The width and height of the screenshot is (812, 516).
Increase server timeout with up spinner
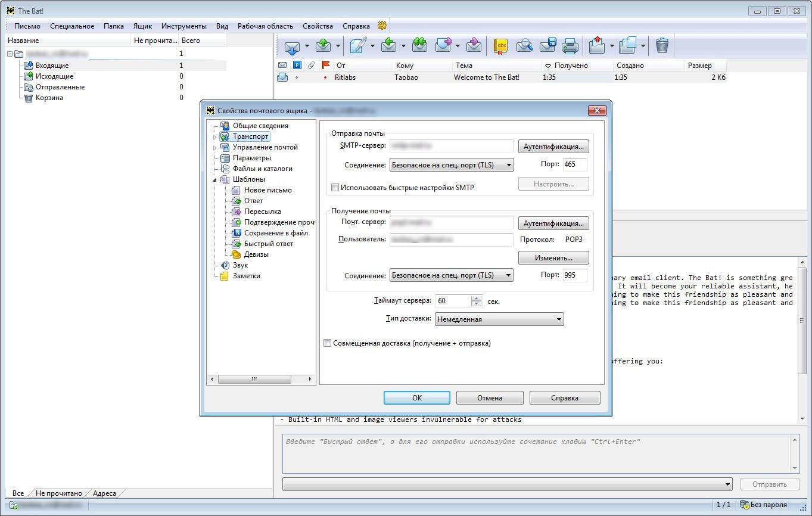[475, 298]
